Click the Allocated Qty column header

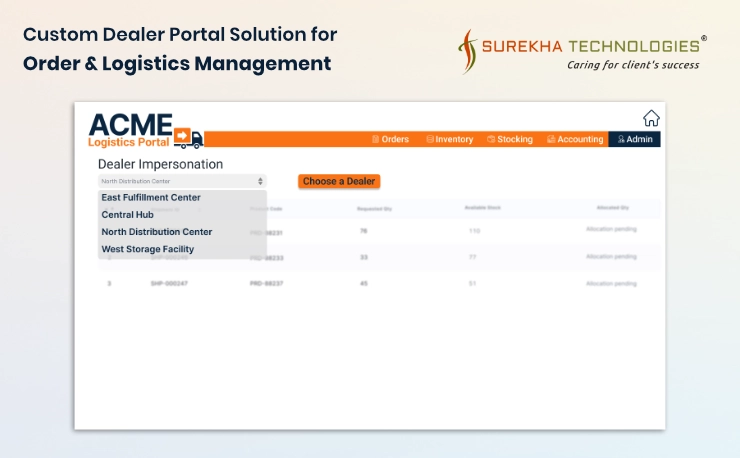coord(613,208)
